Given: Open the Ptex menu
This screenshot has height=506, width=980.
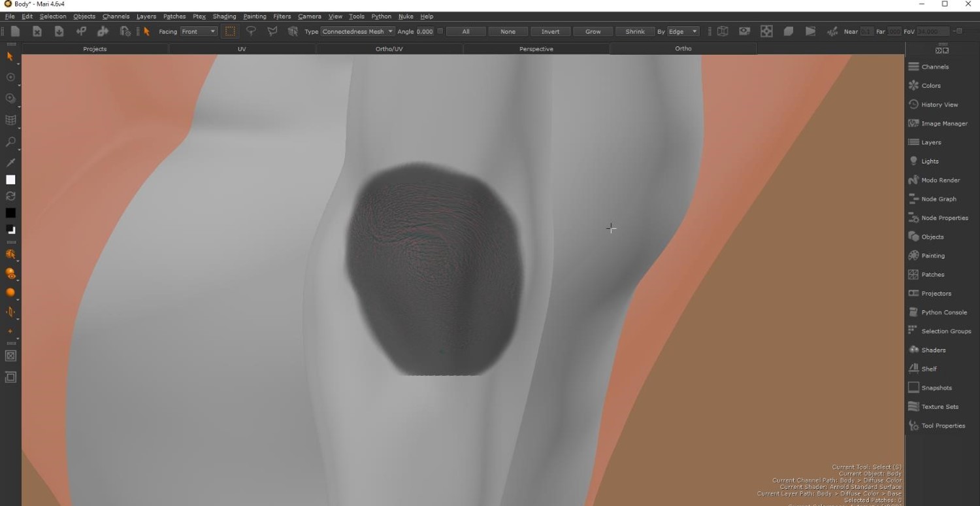Looking at the screenshot, I should [x=199, y=16].
